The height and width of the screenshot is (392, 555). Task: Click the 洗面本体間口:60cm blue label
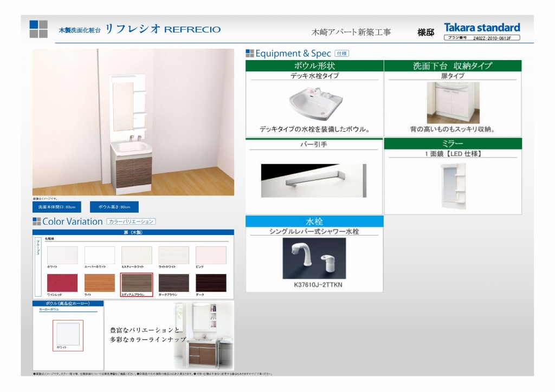pyautogui.click(x=57, y=207)
